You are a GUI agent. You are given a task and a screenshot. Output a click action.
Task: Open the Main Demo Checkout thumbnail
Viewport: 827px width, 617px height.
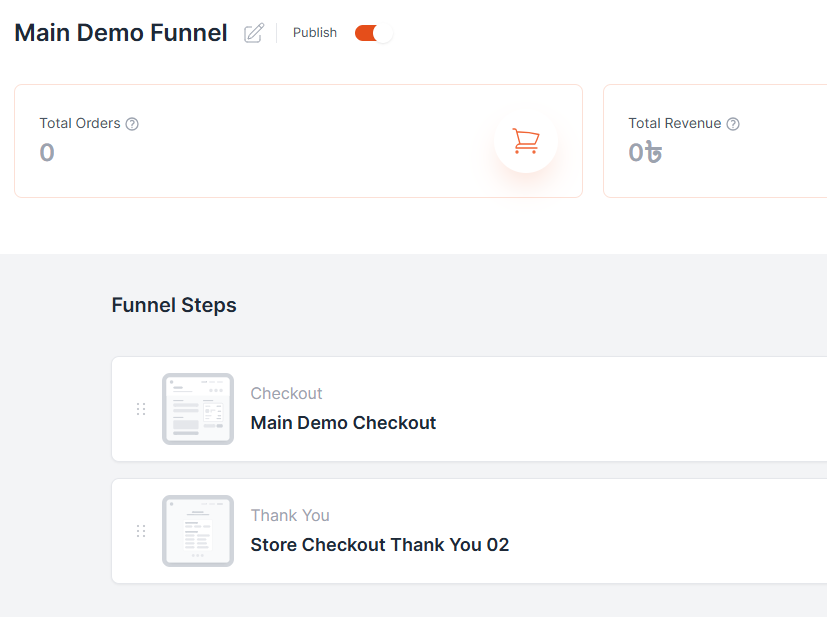coord(198,409)
